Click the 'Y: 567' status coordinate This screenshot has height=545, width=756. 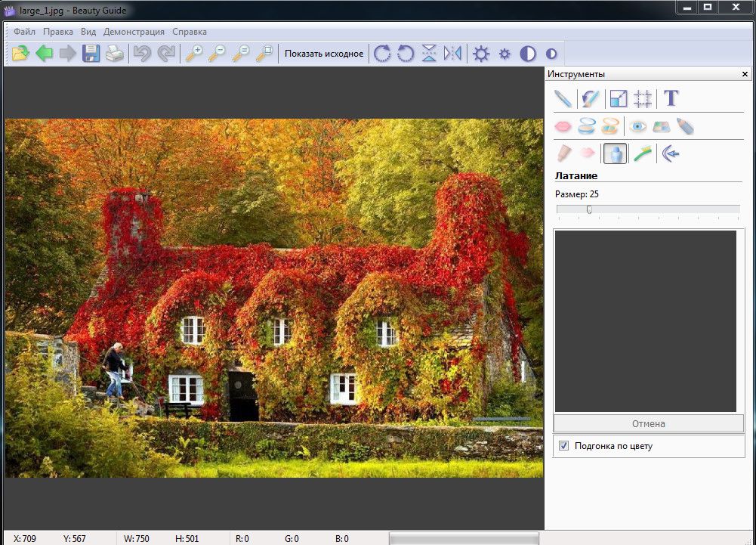coord(74,538)
